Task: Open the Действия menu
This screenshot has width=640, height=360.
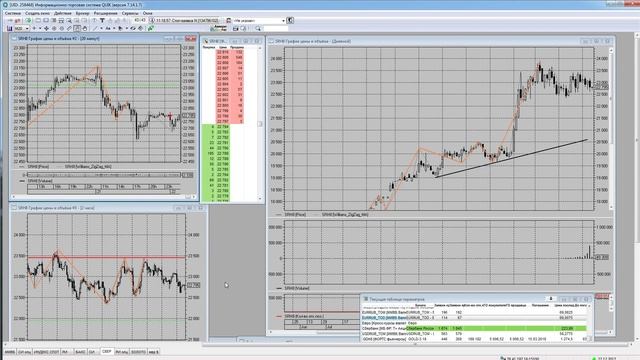Action: [62, 13]
